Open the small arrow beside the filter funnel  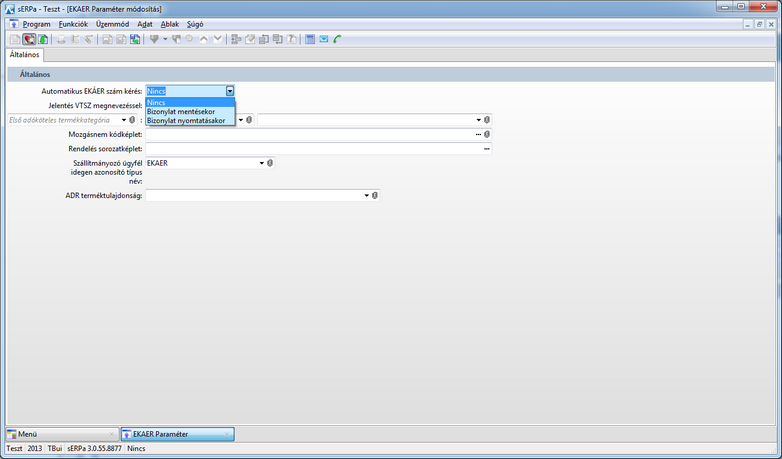[165, 39]
